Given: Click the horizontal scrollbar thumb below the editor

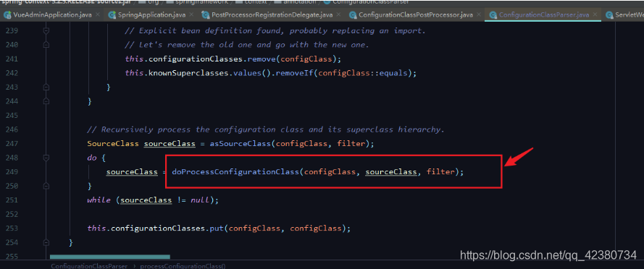Looking at the screenshot, I should coord(110,257).
